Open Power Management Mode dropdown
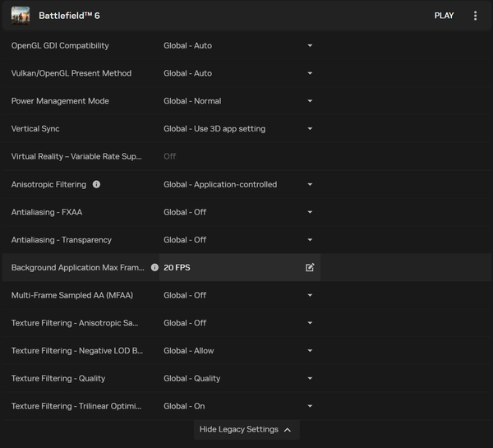Image resolution: width=493 pixels, height=448 pixels. 238,101
